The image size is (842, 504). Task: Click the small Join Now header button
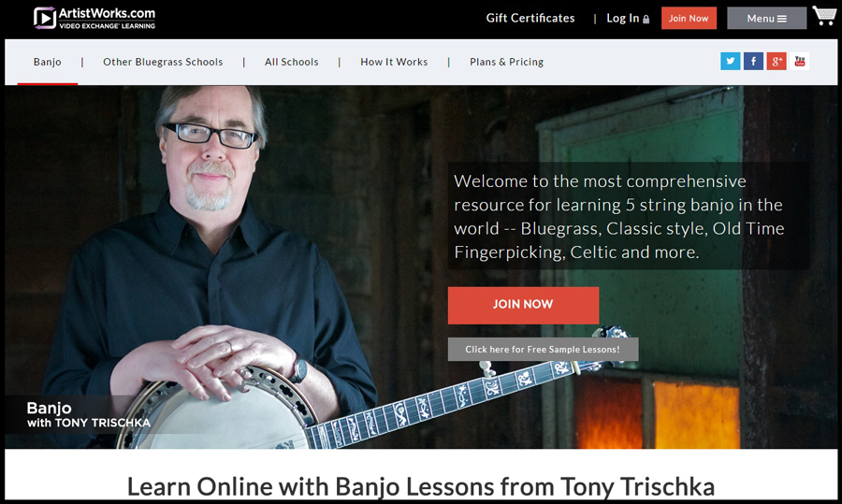pyautogui.click(x=689, y=19)
